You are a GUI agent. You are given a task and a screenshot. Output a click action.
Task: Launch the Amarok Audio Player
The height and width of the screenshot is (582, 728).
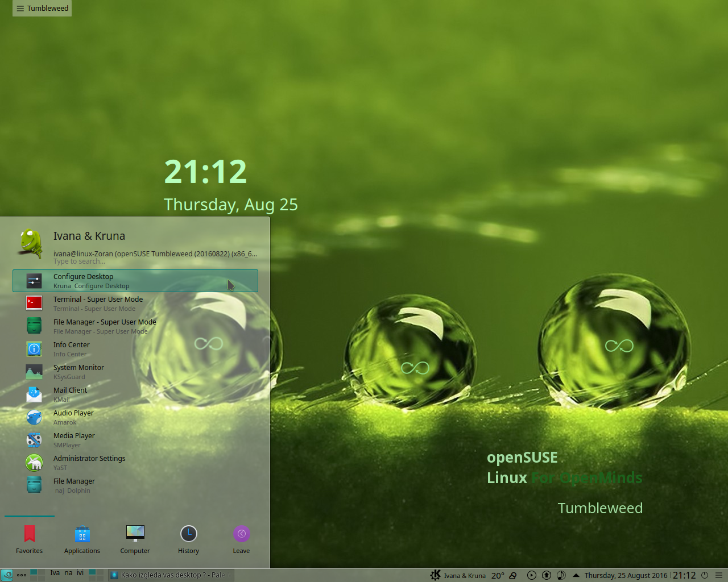(135, 417)
